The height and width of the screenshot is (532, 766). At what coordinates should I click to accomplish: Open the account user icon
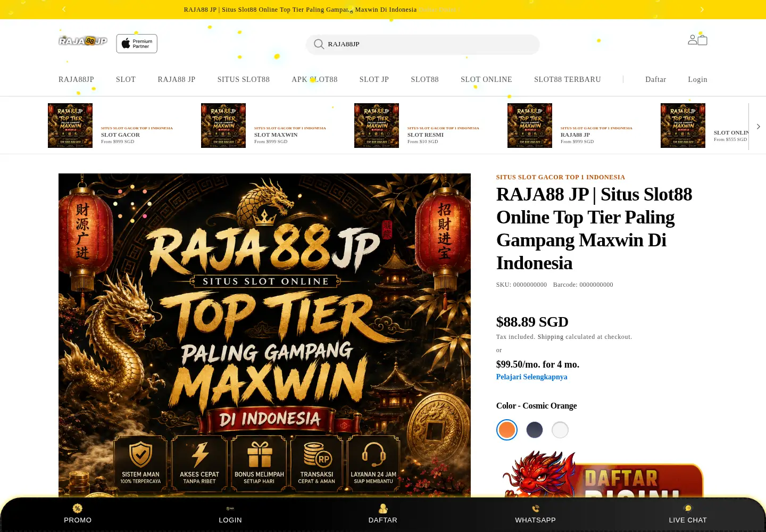tap(692, 39)
